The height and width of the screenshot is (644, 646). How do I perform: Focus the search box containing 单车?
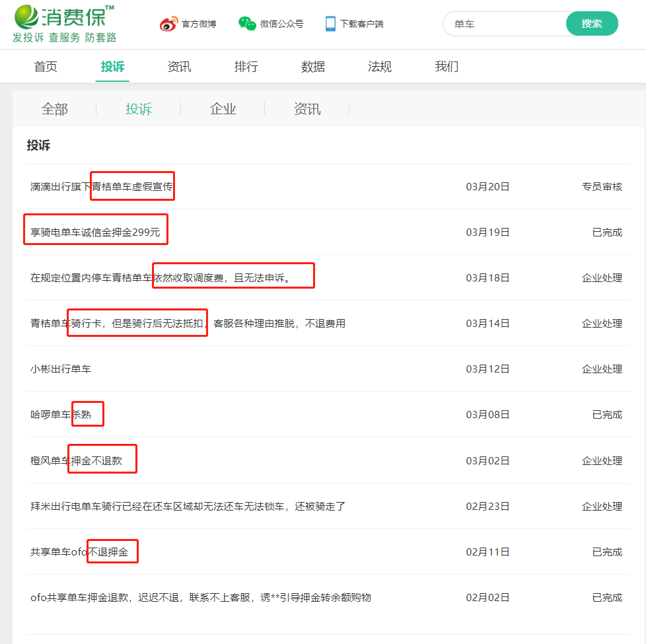(505, 24)
